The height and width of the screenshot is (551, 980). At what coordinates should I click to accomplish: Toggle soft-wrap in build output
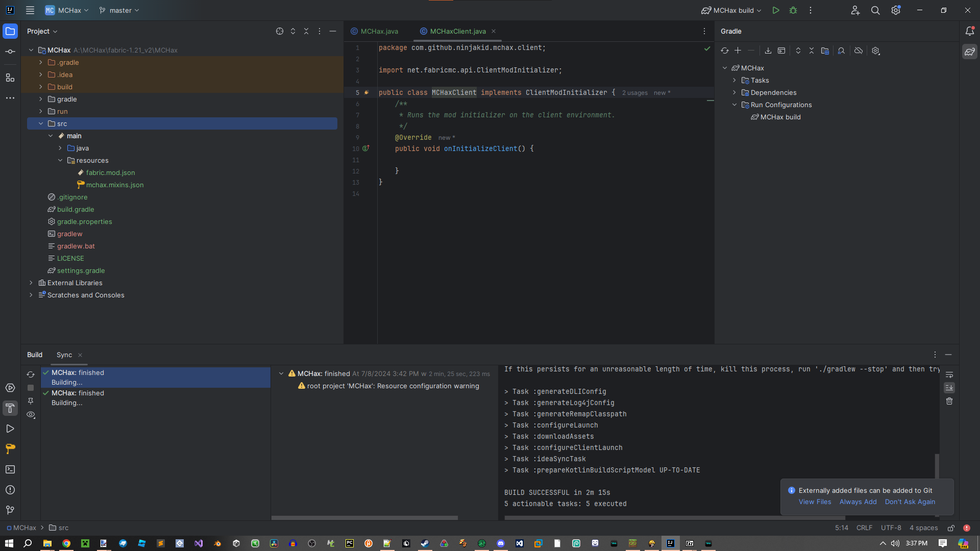coord(949,375)
